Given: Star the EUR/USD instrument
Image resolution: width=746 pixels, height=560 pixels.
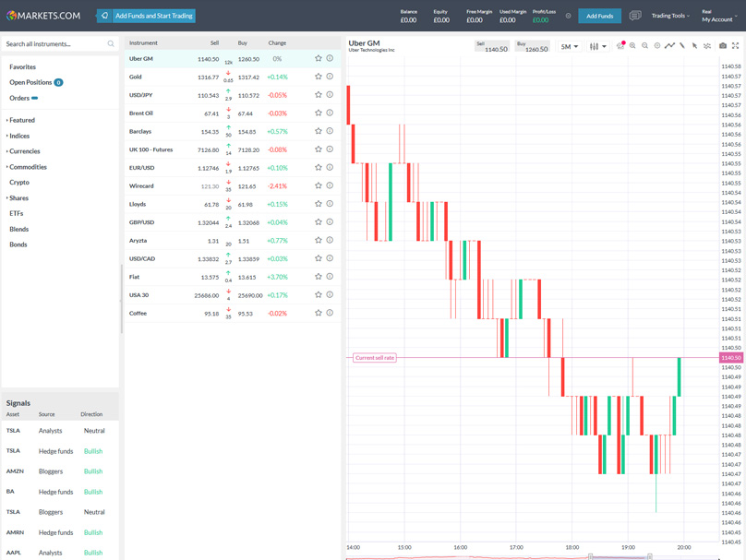Looking at the screenshot, I should [319, 167].
